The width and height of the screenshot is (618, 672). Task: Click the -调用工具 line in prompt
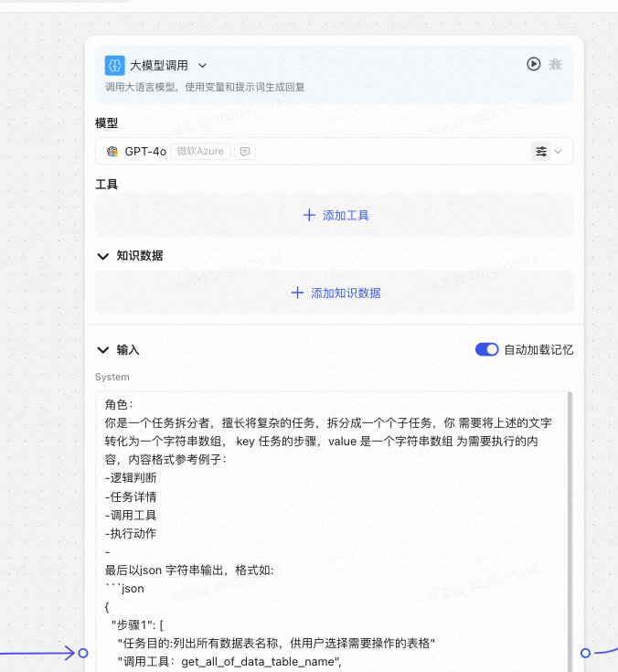(131, 515)
